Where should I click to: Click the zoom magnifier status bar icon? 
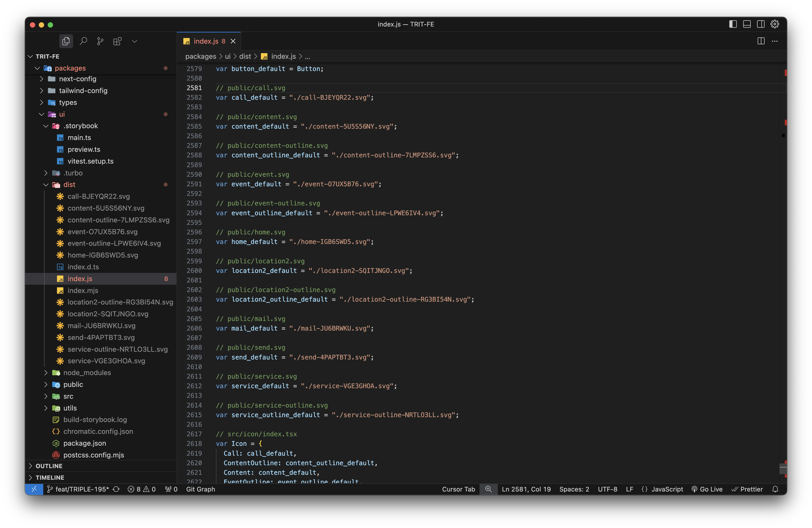(x=488, y=489)
